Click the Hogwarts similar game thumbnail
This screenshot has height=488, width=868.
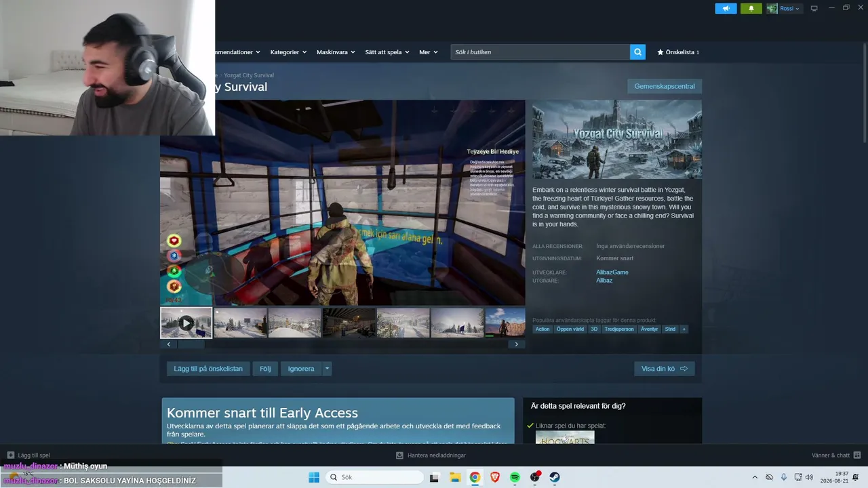565,439
